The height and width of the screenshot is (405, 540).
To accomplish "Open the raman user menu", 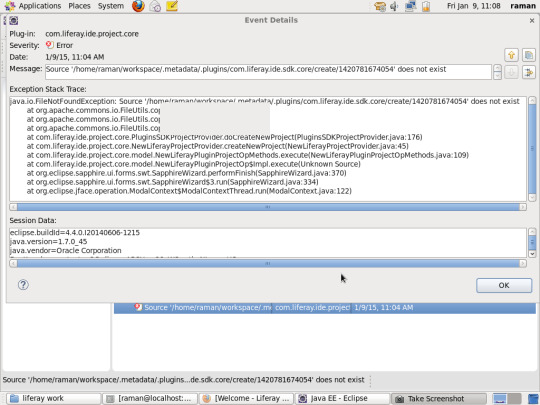I will coord(523,6).
